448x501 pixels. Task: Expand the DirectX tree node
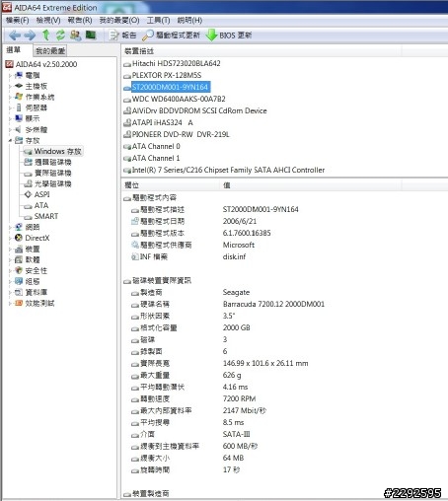[10, 238]
